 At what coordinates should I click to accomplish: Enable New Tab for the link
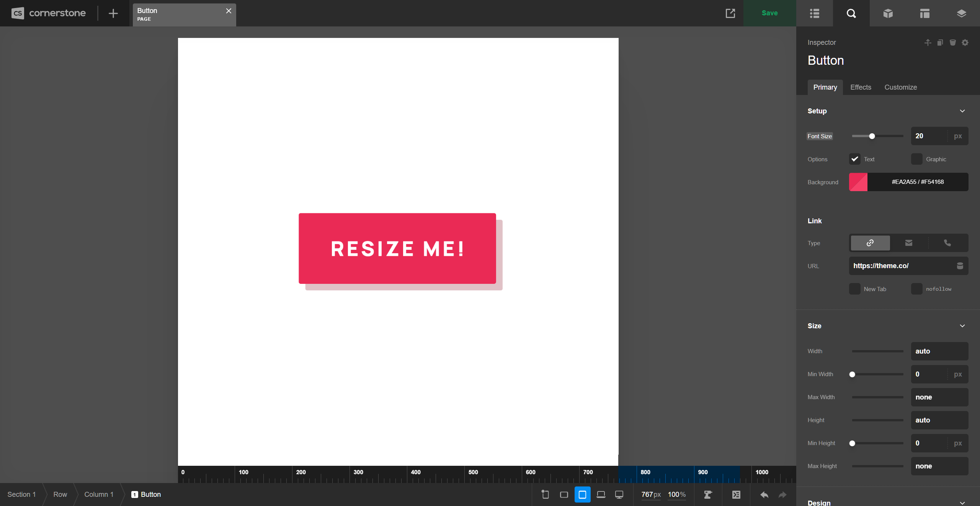click(854, 289)
